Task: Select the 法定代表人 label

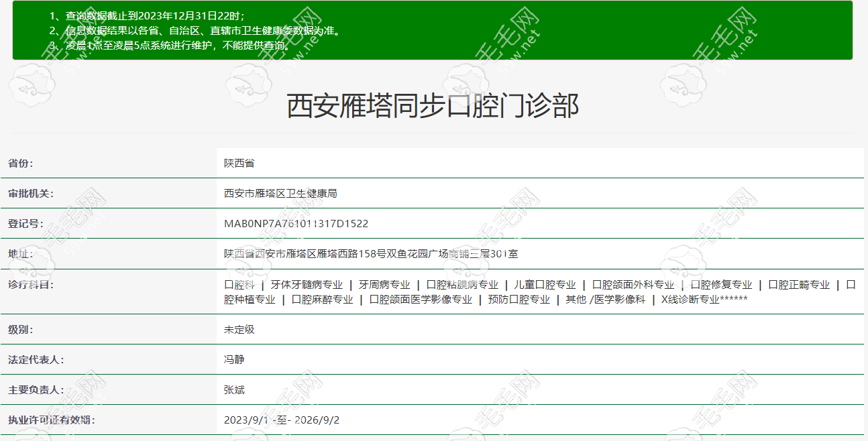Action: coord(36,360)
